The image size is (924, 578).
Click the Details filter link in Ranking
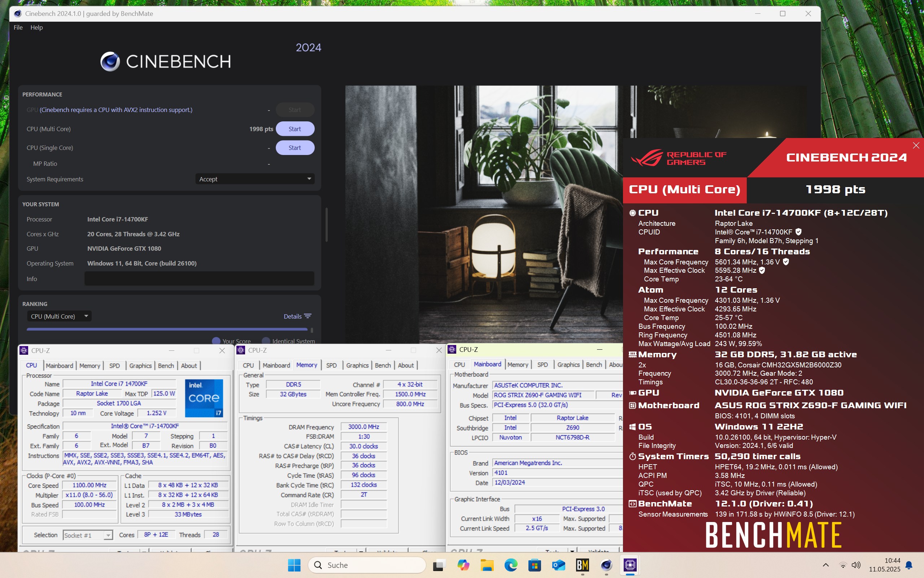click(x=297, y=316)
